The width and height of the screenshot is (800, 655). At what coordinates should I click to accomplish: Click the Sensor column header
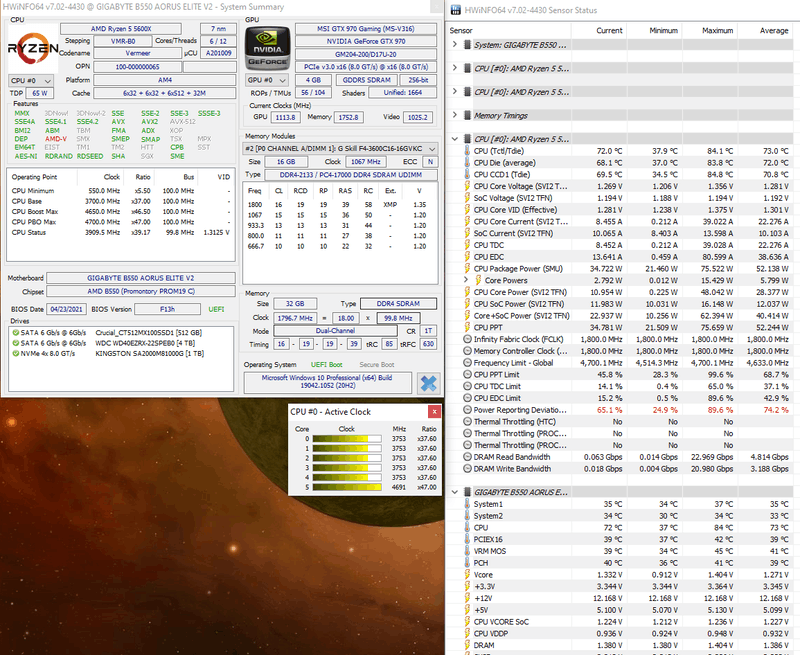tap(461, 31)
